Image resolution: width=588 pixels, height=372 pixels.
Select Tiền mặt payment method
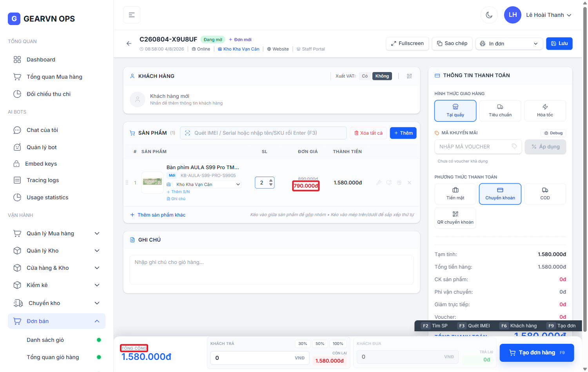pyautogui.click(x=455, y=194)
